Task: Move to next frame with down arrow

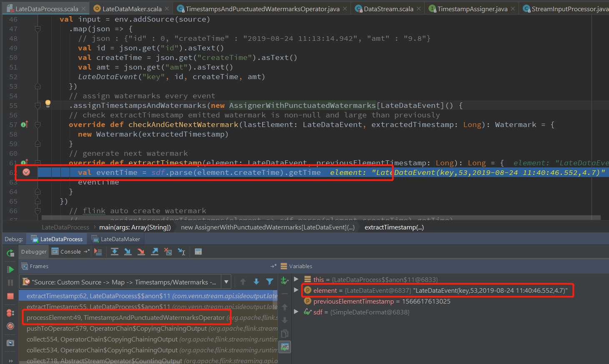Action: click(x=256, y=282)
